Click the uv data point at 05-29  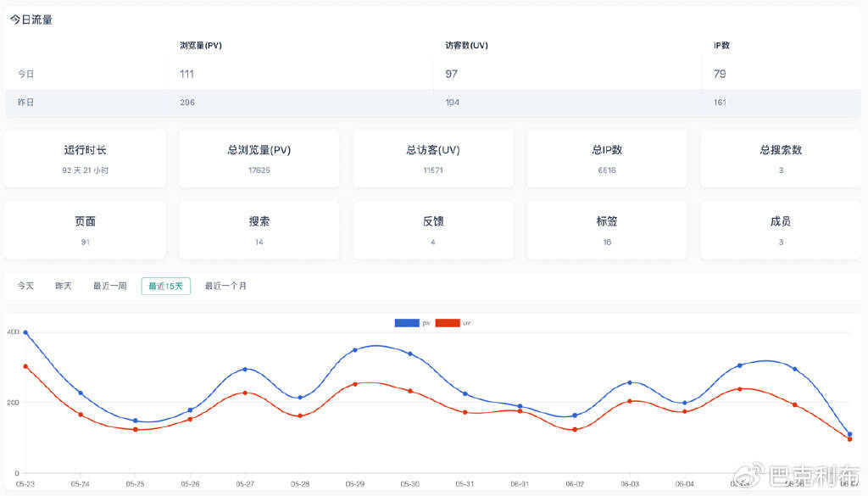(355, 384)
